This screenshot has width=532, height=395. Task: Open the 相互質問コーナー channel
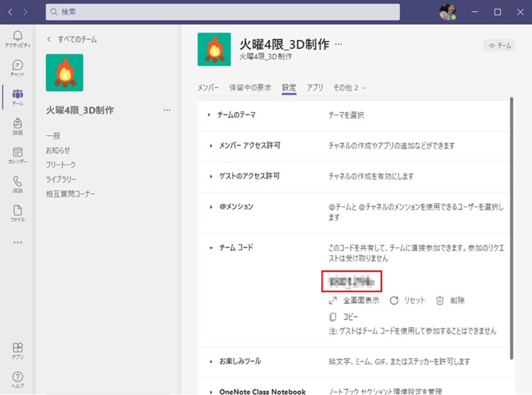coord(70,194)
